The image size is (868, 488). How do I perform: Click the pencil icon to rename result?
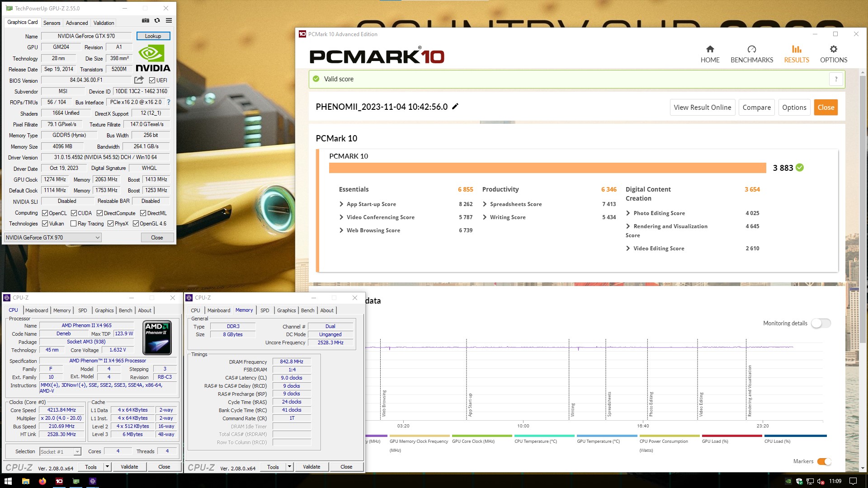point(455,107)
